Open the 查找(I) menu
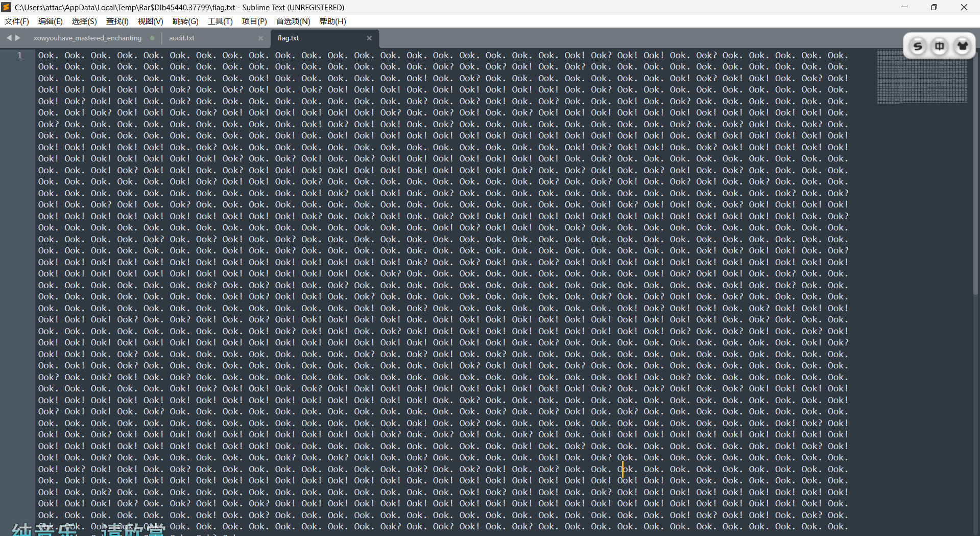The height and width of the screenshot is (536, 980). click(117, 21)
